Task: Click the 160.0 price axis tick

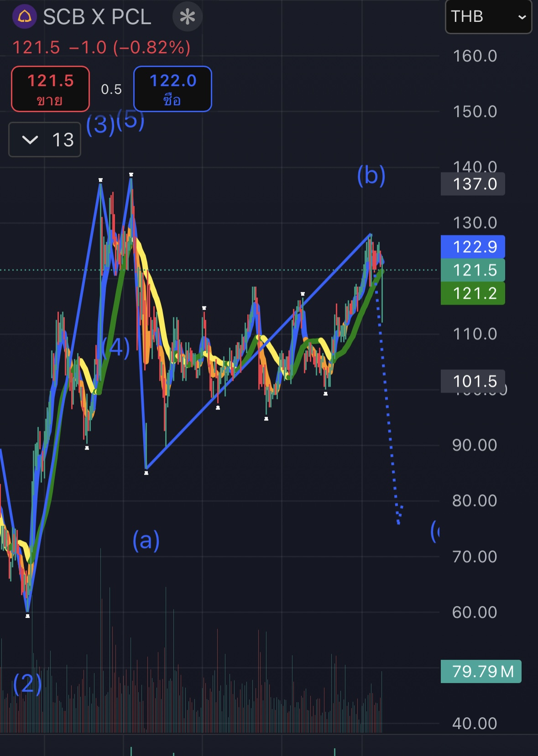Action: pyautogui.click(x=475, y=56)
